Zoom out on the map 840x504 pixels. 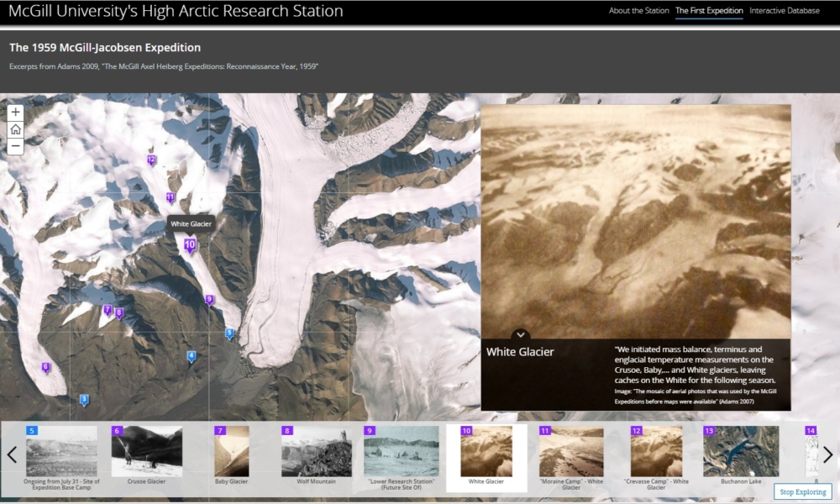click(x=16, y=146)
